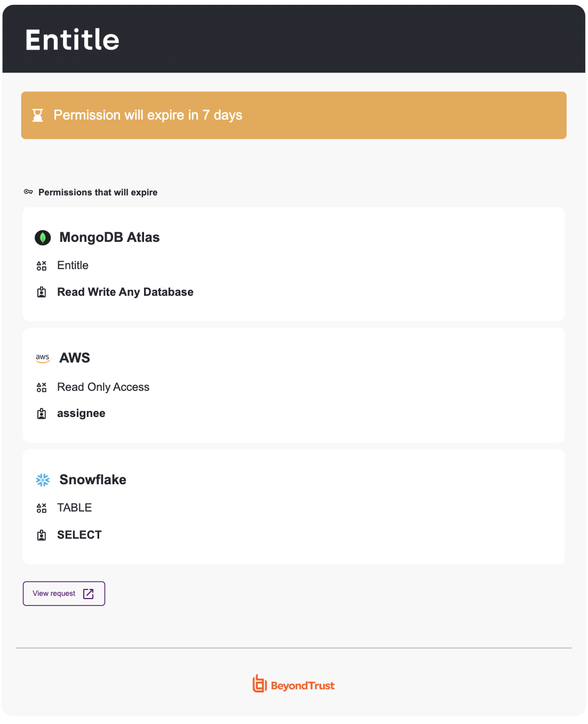Select the Snowflake card title
The image size is (588, 724).
(93, 479)
